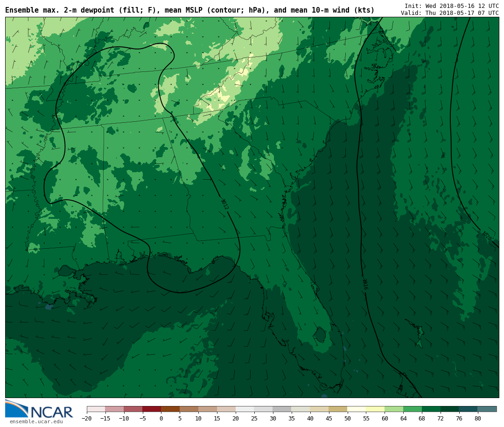Select the above-80 gray-teal swatch
Screen dimensions: 504x427
[487, 409]
